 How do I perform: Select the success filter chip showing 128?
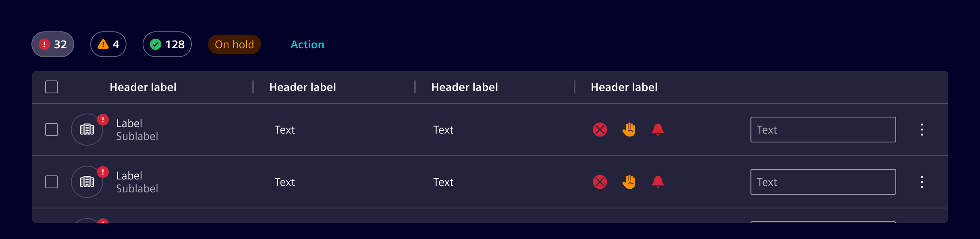(x=167, y=44)
